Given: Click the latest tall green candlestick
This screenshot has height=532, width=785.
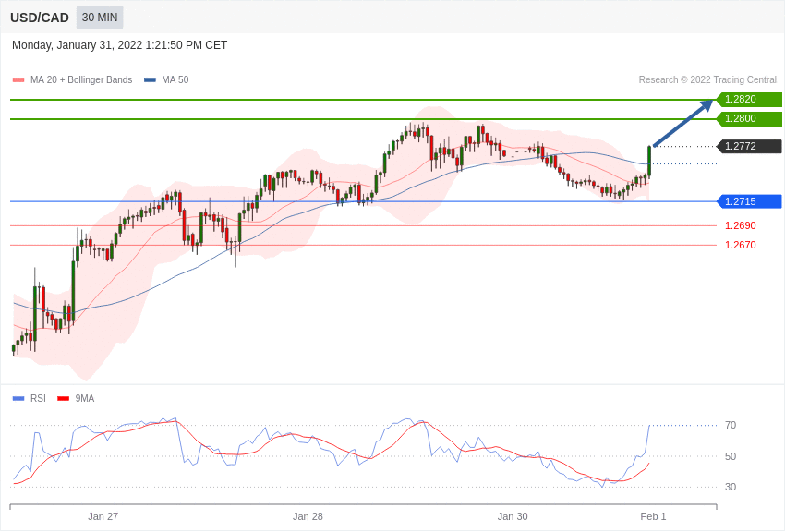Looking at the screenshot, I should click(649, 161).
